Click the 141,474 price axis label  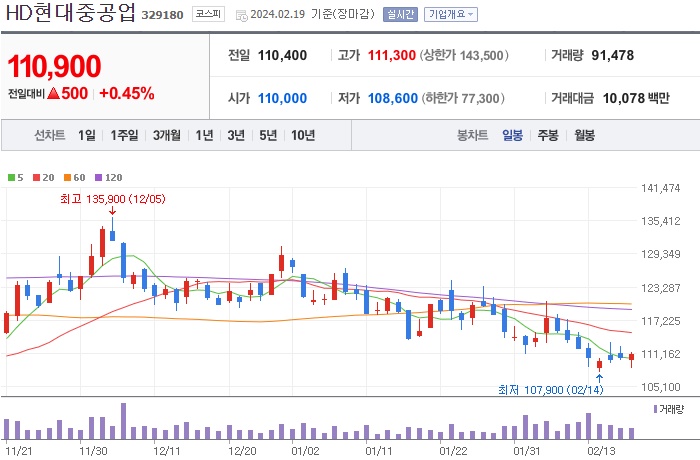[660, 188]
